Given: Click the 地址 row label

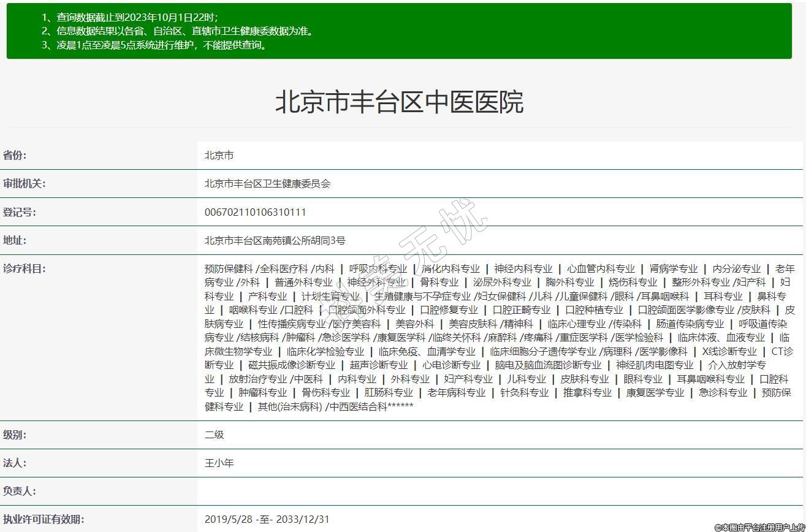Looking at the screenshot, I should click(x=15, y=240).
